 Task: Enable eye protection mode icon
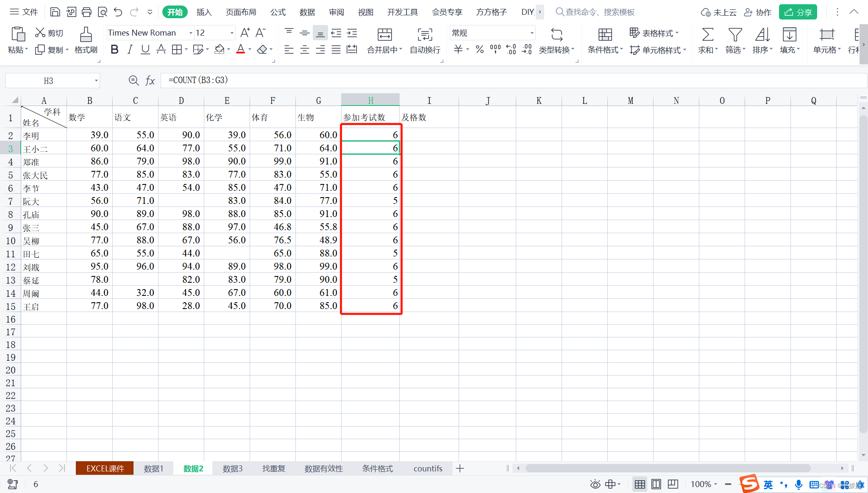click(595, 484)
